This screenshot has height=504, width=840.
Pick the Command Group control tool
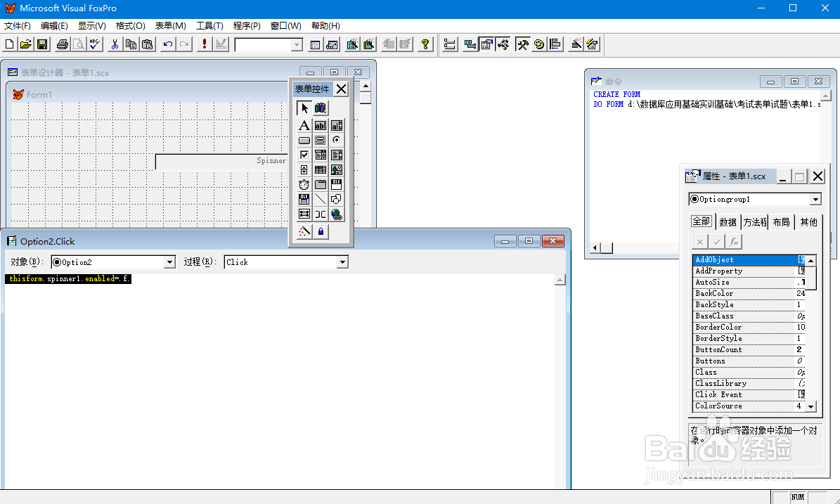coord(321,141)
